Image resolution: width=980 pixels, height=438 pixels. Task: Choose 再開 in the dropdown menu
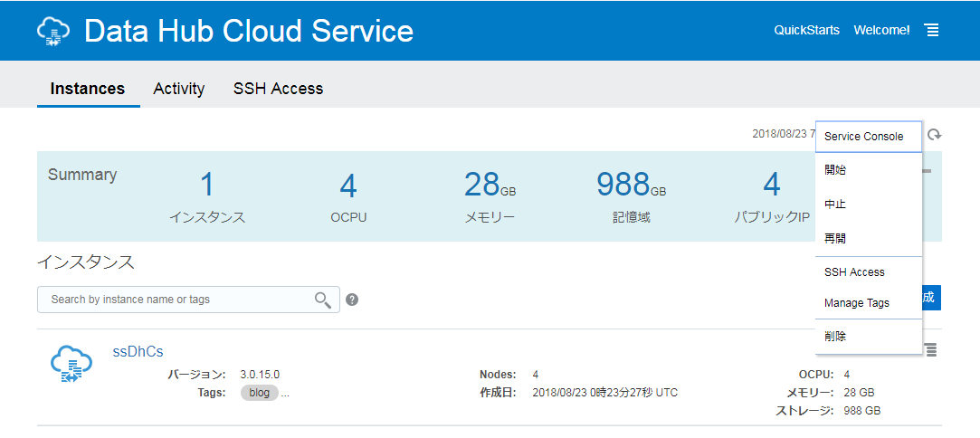(x=869, y=239)
